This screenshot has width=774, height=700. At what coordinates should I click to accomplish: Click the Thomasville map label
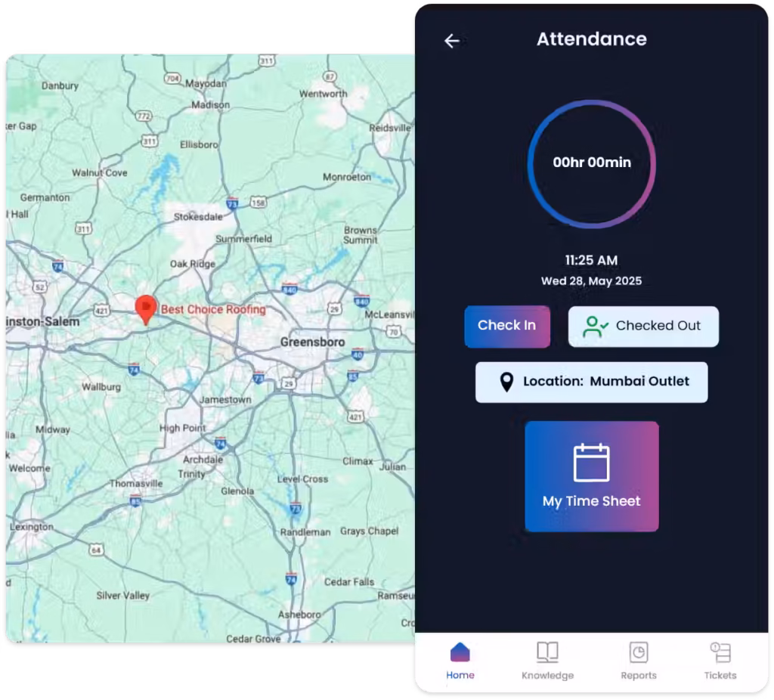point(136,483)
